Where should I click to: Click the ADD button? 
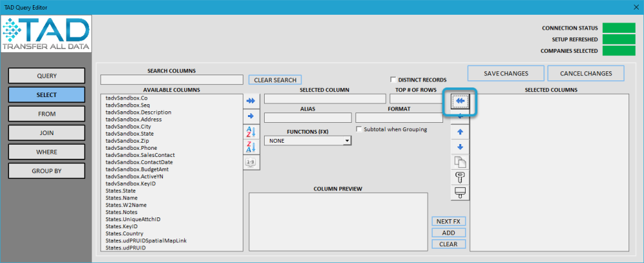pyautogui.click(x=448, y=233)
